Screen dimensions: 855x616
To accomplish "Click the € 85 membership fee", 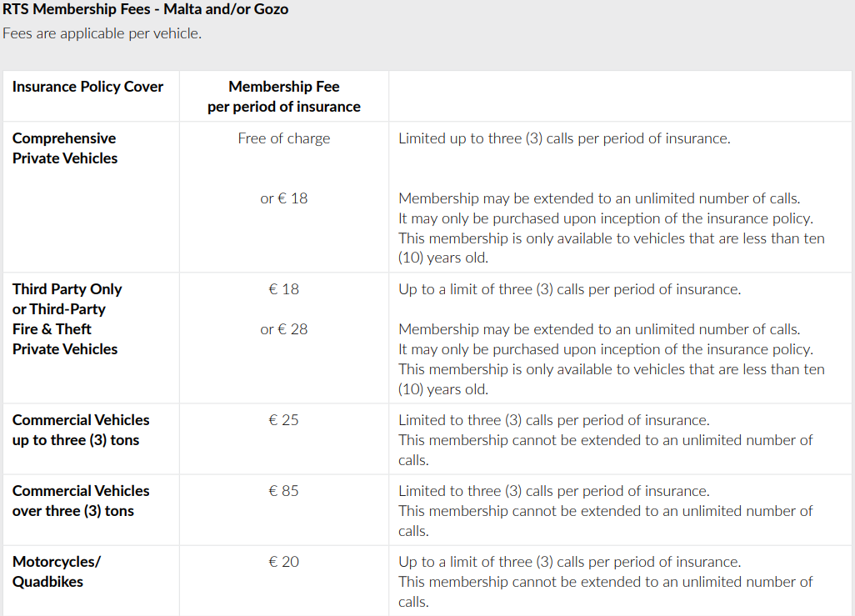I will click(x=283, y=491).
